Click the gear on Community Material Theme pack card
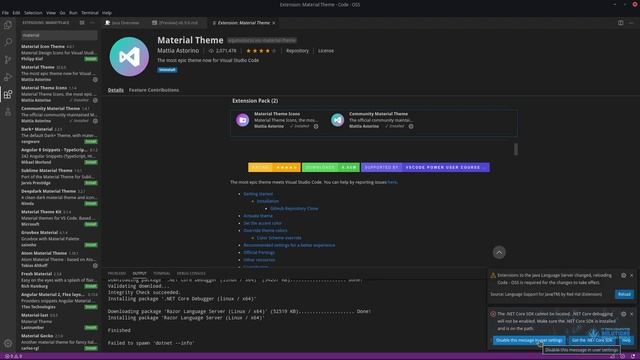The width and height of the screenshot is (640, 360). 411,127
